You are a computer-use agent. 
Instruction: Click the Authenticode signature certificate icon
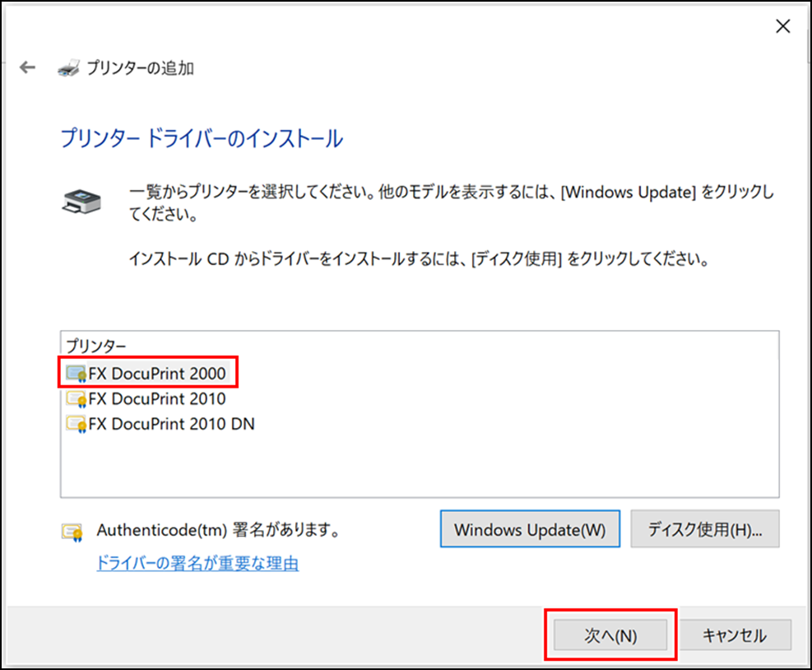click(72, 532)
